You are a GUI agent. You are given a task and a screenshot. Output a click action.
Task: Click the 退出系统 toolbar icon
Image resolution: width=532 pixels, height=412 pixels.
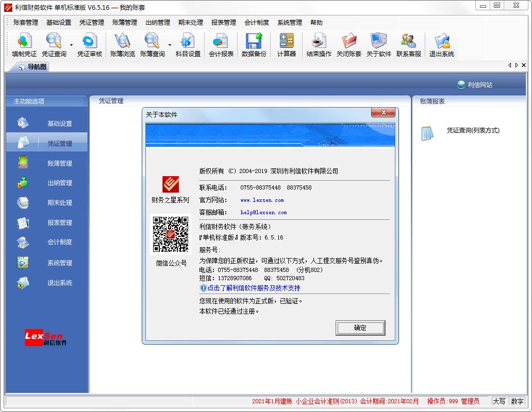point(441,45)
